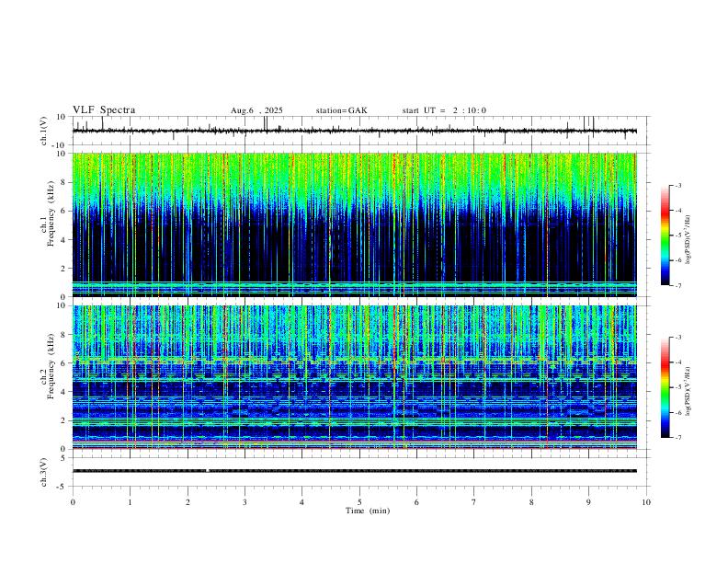
Task: Click ch.2 color bar's log(PSD) label
Action: [688, 392]
